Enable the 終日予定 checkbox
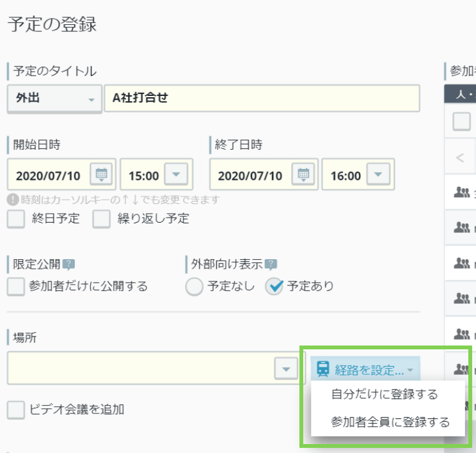This screenshot has width=476, height=453. 16,219
